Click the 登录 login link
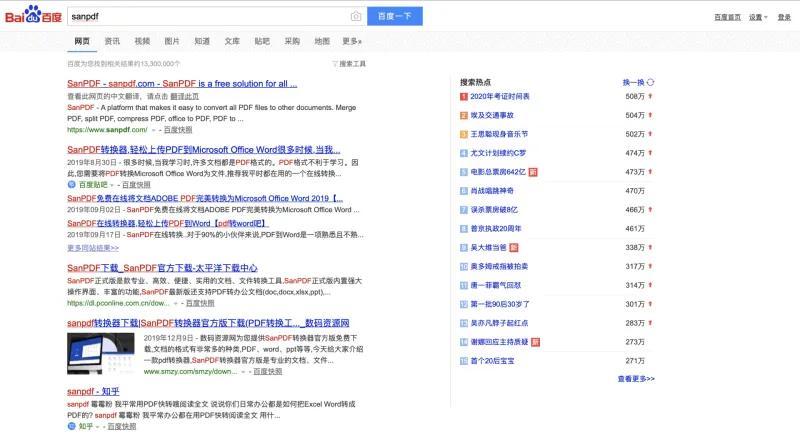The width and height of the screenshot is (800, 435). click(784, 17)
